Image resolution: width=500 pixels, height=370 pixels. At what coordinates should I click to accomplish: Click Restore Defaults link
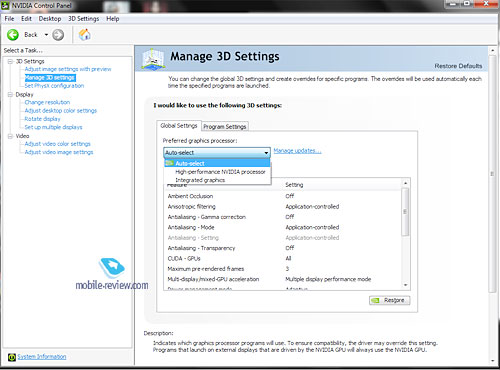pyautogui.click(x=458, y=66)
